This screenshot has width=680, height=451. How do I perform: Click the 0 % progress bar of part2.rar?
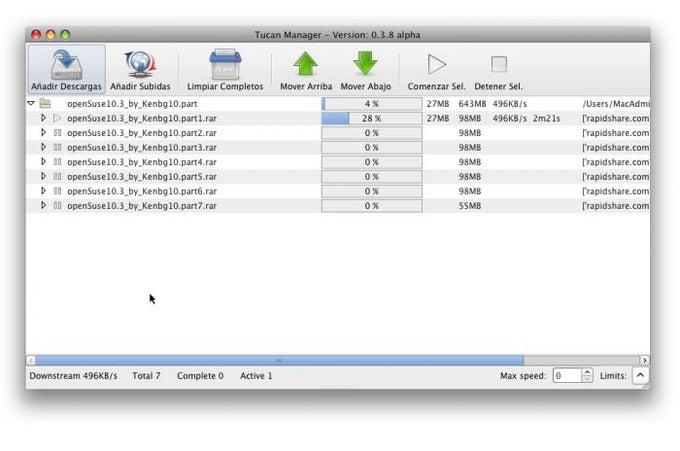pos(372,133)
